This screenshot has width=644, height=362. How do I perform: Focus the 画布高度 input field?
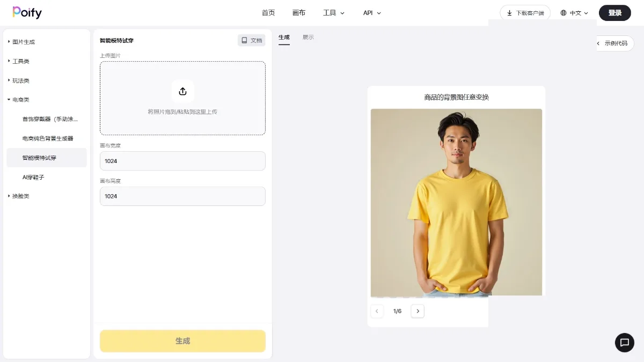click(182, 196)
